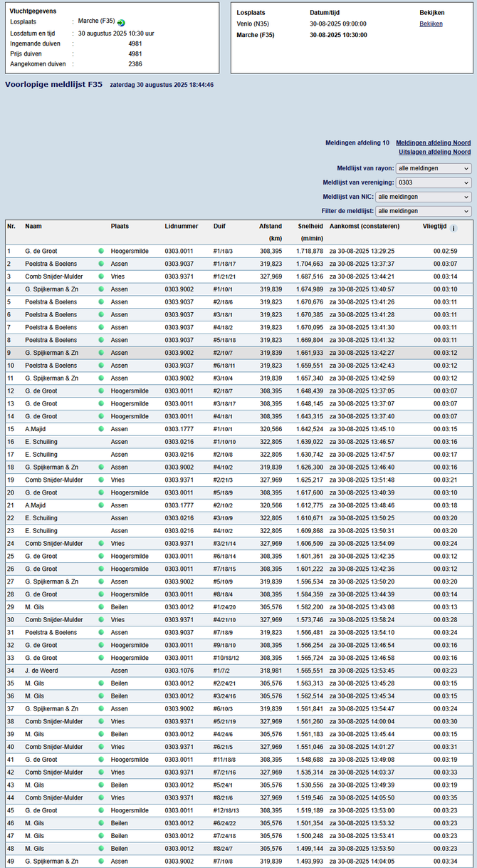This screenshot has height=868, width=477.
Task: Click Voorlopige meldlijst F35 heading
Action: point(53,84)
